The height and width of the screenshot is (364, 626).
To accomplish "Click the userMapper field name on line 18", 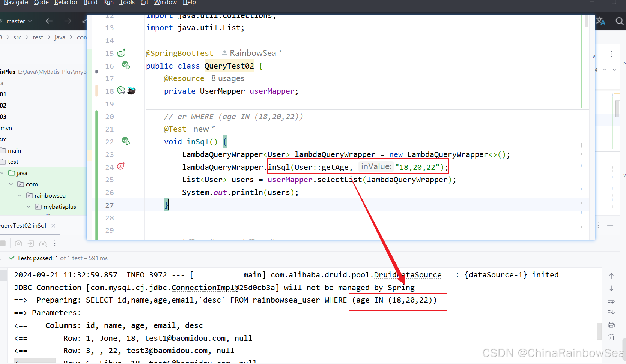I will (272, 91).
